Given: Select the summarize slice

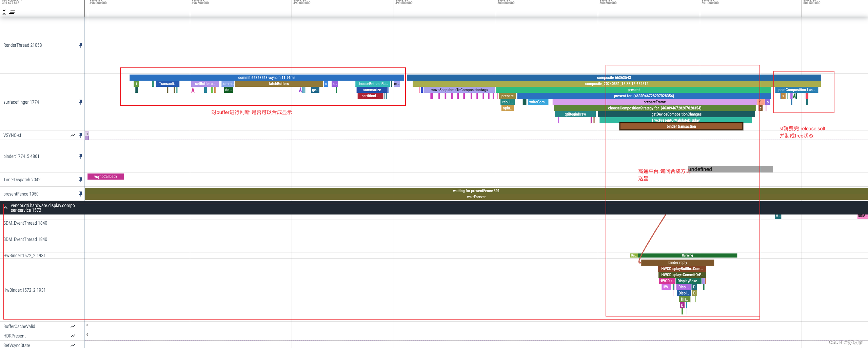Looking at the screenshot, I should point(372,90).
